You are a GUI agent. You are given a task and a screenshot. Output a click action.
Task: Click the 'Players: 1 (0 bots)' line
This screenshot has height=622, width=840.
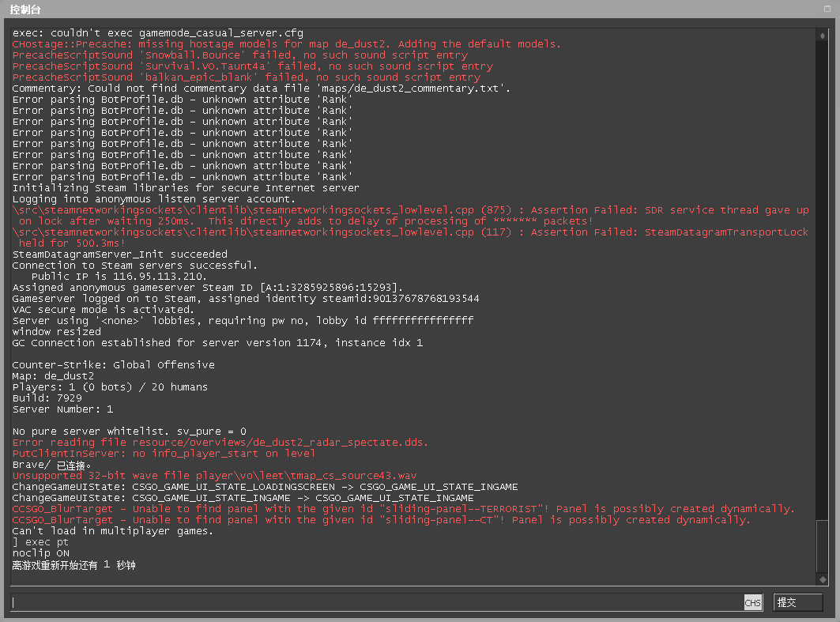tap(110, 387)
